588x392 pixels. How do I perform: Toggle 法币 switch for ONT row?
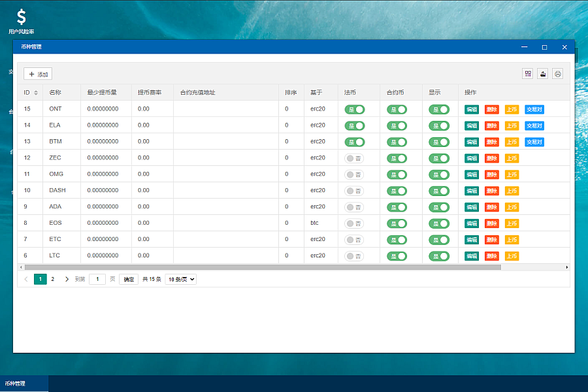354,110
